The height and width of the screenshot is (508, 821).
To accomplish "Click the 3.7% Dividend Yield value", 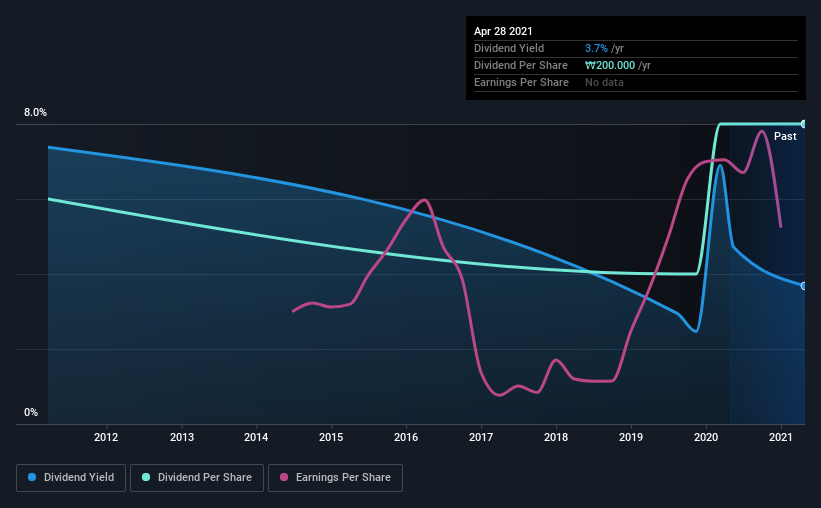I will pos(596,48).
